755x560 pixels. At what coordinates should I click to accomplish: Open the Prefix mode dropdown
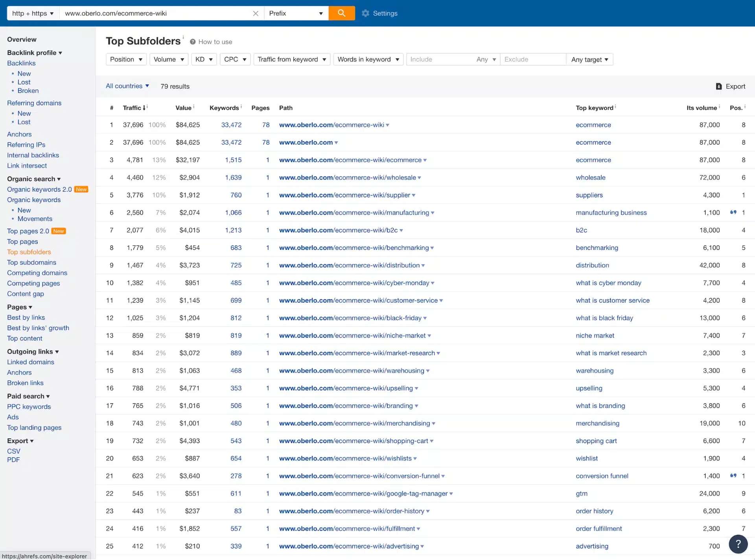click(296, 13)
